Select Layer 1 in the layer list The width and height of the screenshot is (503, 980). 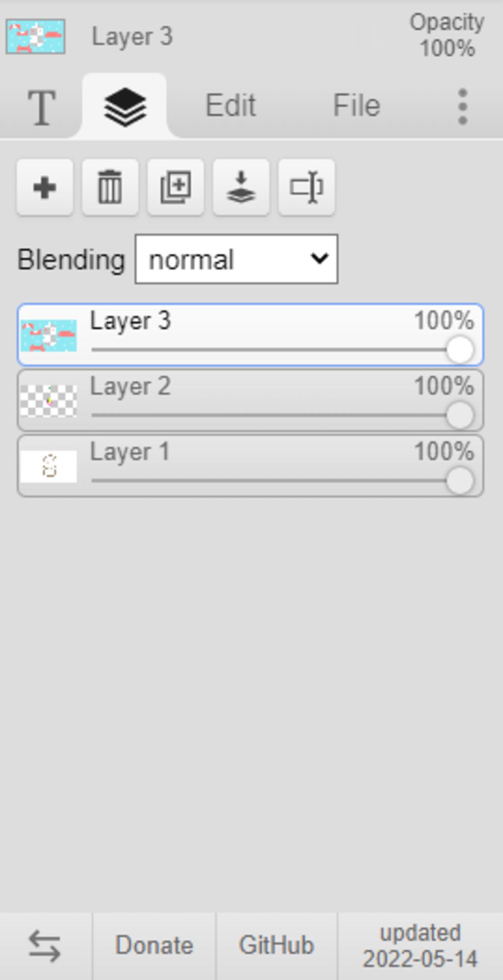[x=251, y=466]
